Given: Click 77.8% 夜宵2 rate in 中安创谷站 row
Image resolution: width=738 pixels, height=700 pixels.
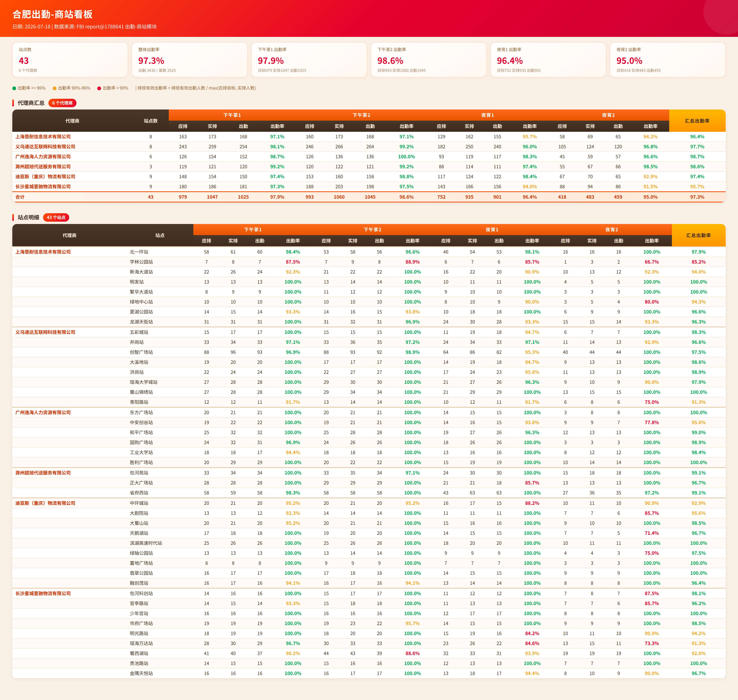Looking at the screenshot, I should [x=652, y=423].
